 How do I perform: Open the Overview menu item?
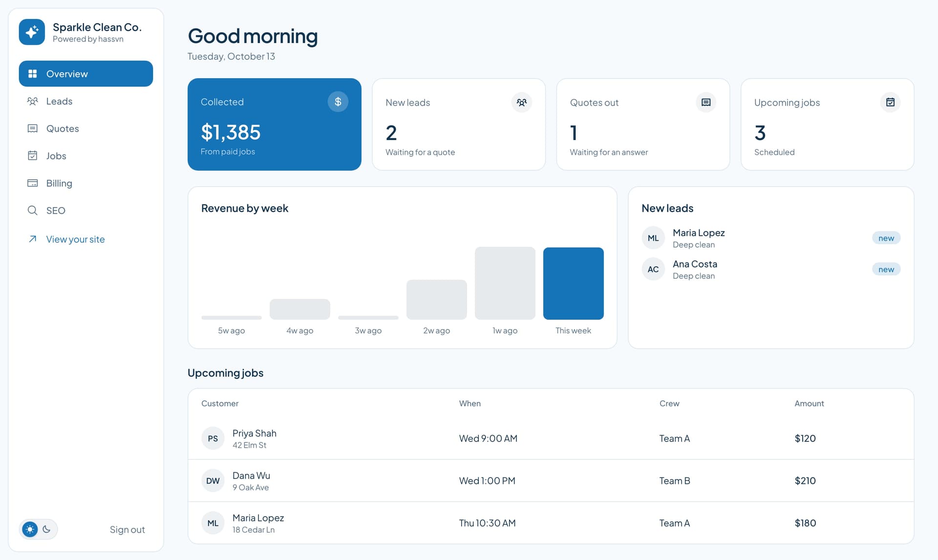86,74
